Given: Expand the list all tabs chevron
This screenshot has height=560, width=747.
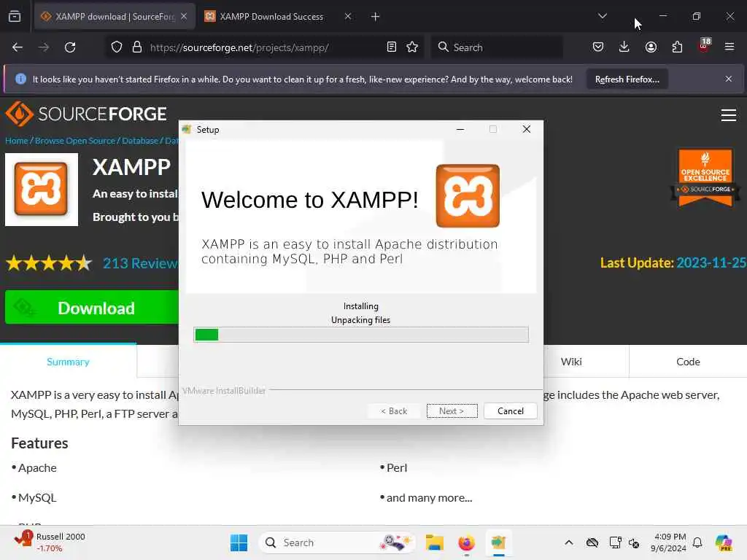Looking at the screenshot, I should pyautogui.click(x=602, y=16).
